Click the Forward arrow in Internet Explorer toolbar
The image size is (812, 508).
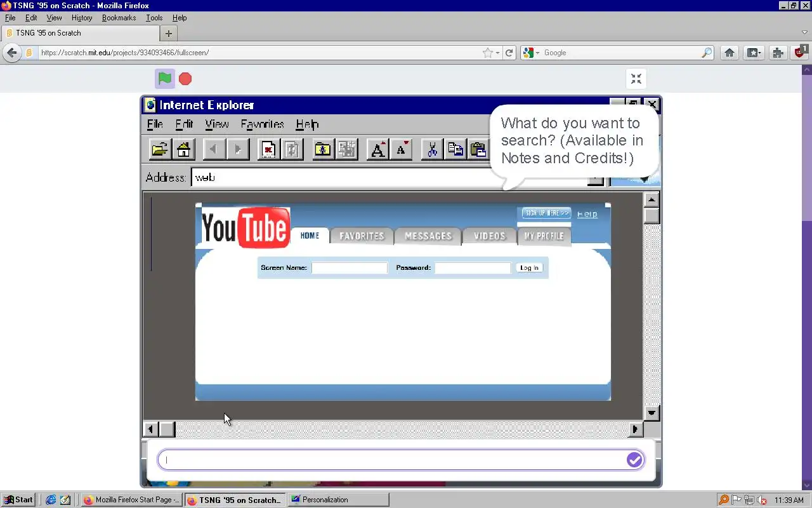click(x=238, y=149)
